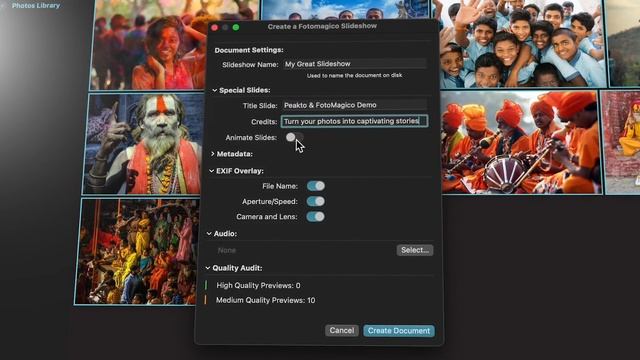
Task: Click the Slideshow Name text field
Action: (x=355, y=64)
